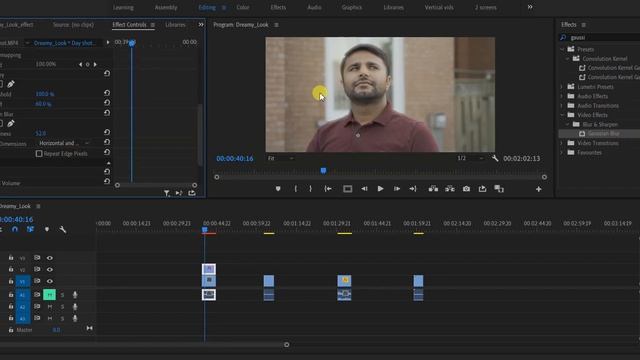Click the Go to In point button
The width and height of the screenshot is (640, 360).
328,189
